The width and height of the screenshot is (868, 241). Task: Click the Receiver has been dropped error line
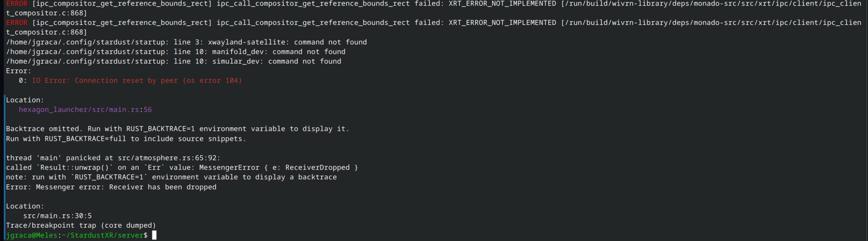tap(111, 187)
